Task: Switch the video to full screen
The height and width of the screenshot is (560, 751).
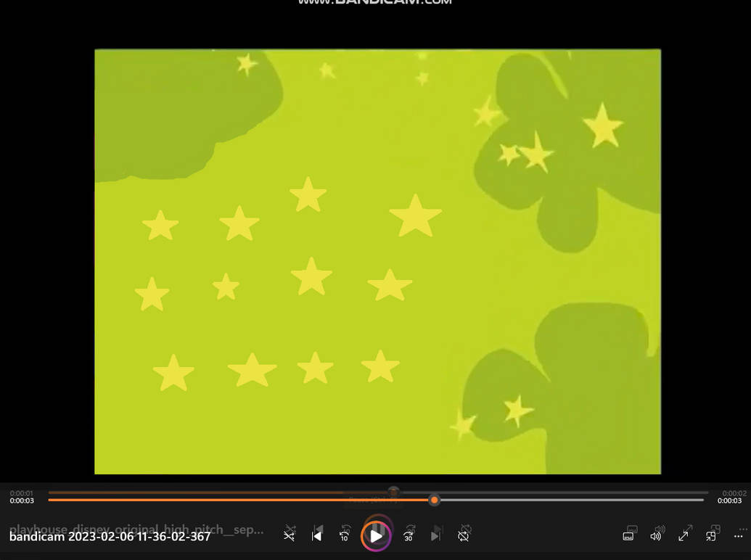Action: 683,536
